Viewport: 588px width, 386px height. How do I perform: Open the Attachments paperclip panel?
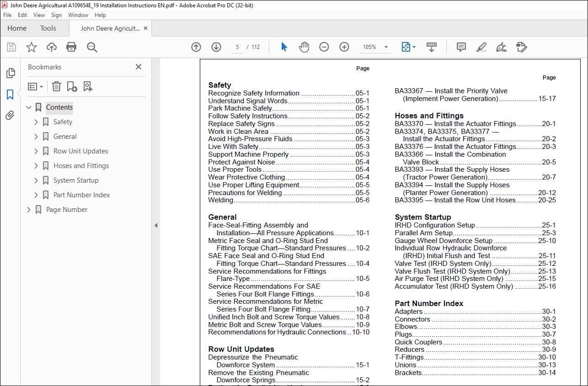coord(10,115)
